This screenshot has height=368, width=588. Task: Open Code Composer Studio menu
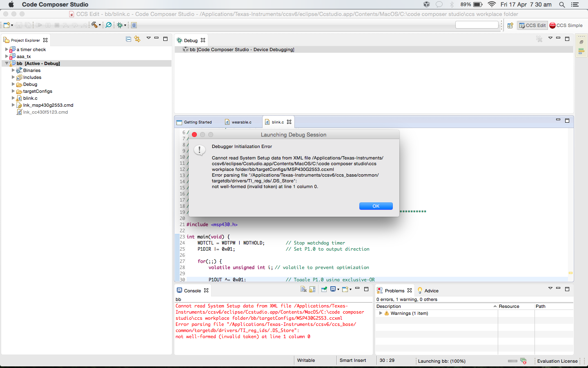click(55, 4)
